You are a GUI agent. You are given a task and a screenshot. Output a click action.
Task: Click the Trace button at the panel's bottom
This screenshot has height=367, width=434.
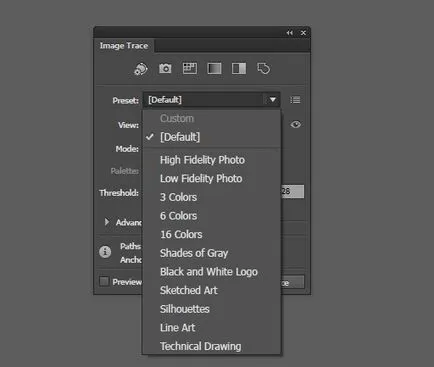point(292,282)
